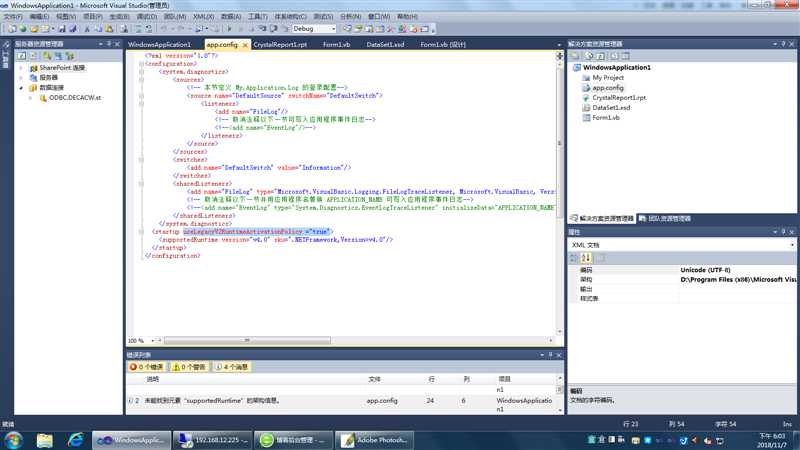Select the WindowsApplication1 project node
Image resolution: width=800 pixels, height=450 pixels.
click(x=616, y=67)
